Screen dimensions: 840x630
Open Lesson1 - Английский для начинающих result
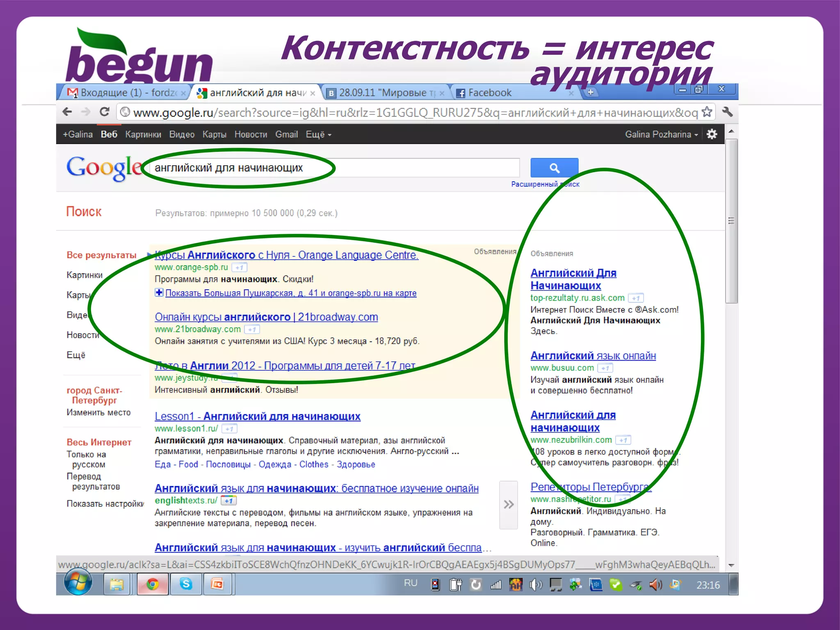coord(258,416)
